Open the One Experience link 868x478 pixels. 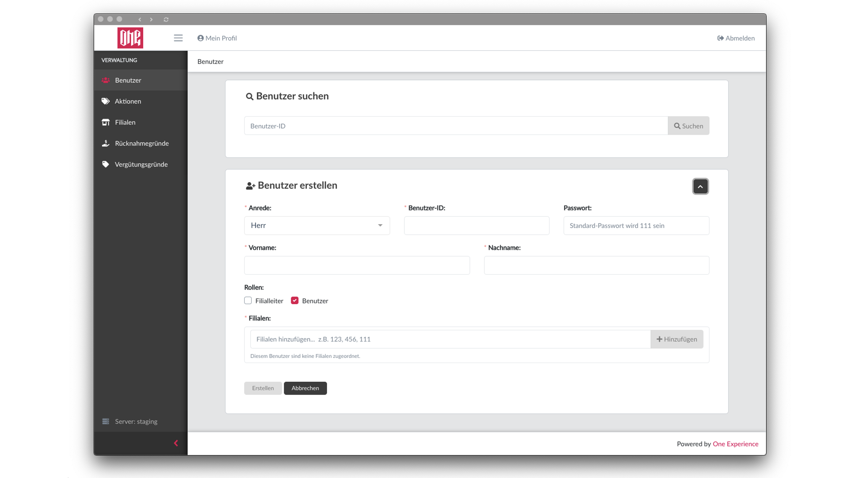pos(735,444)
